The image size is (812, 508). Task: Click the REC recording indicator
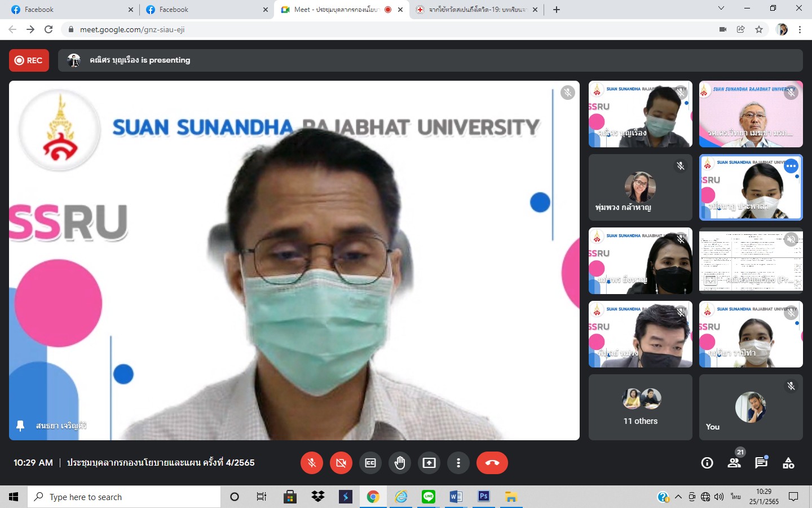coord(29,60)
